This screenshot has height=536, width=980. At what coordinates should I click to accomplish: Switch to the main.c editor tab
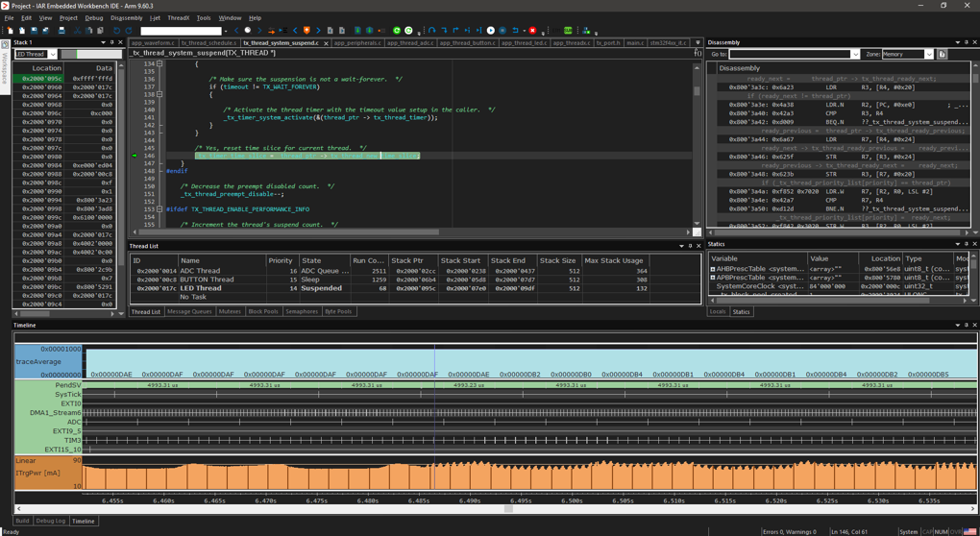(x=635, y=43)
